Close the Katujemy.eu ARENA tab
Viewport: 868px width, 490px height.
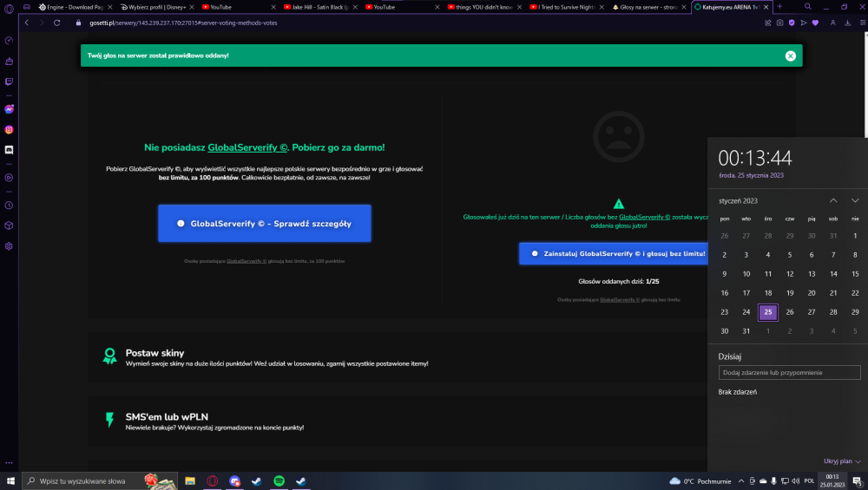click(x=766, y=7)
